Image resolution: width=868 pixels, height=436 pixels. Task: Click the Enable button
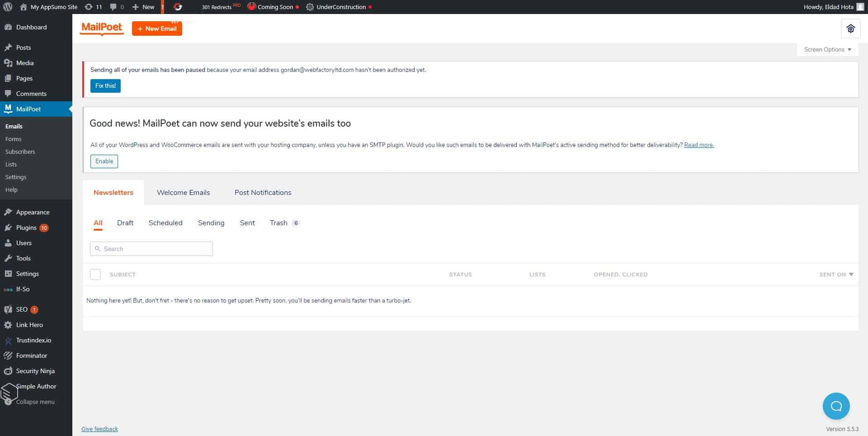[x=104, y=161]
